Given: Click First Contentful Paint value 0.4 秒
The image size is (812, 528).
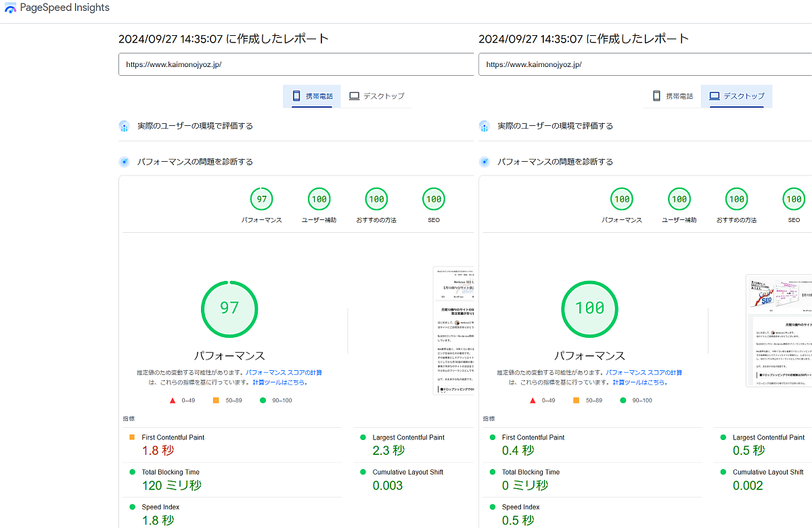Looking at the screenshot, I should (518, 450).
